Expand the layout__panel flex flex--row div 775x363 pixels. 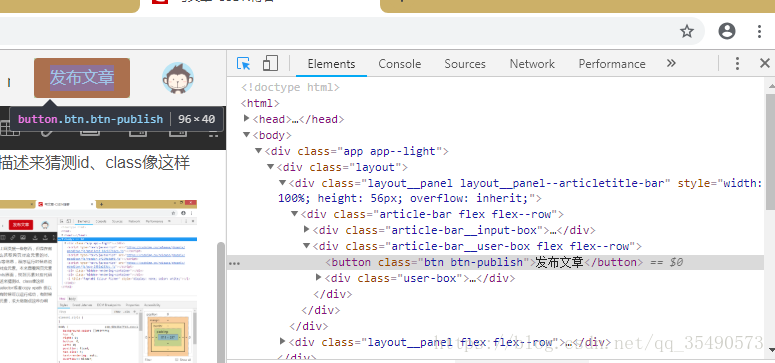coord(282,341)
